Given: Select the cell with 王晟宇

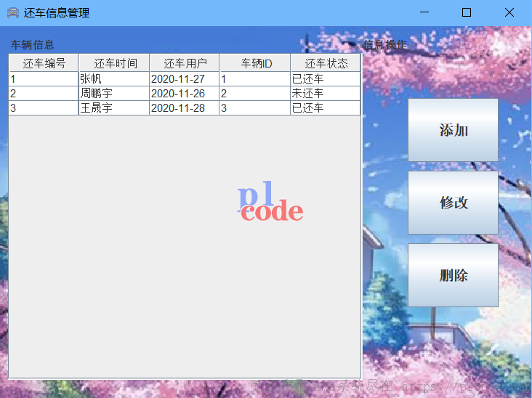Looking at the screenshot, I should (114, 108).
